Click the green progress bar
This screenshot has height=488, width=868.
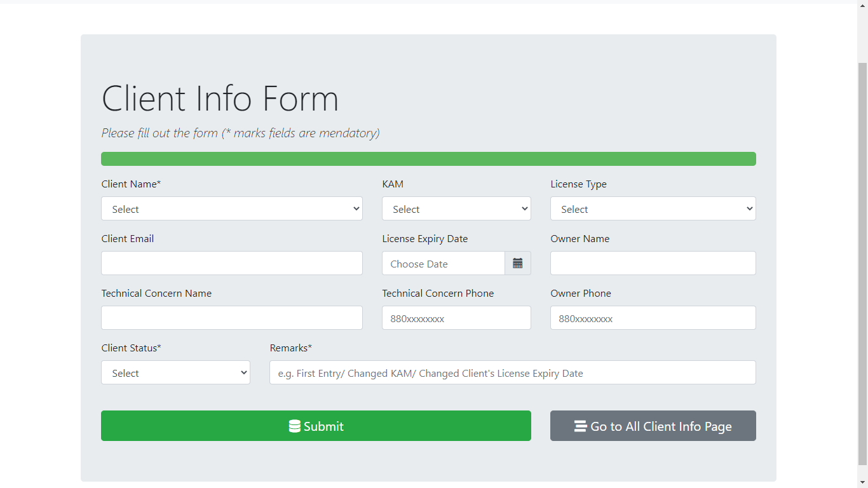pyautogui.click(x=428, y=159)
